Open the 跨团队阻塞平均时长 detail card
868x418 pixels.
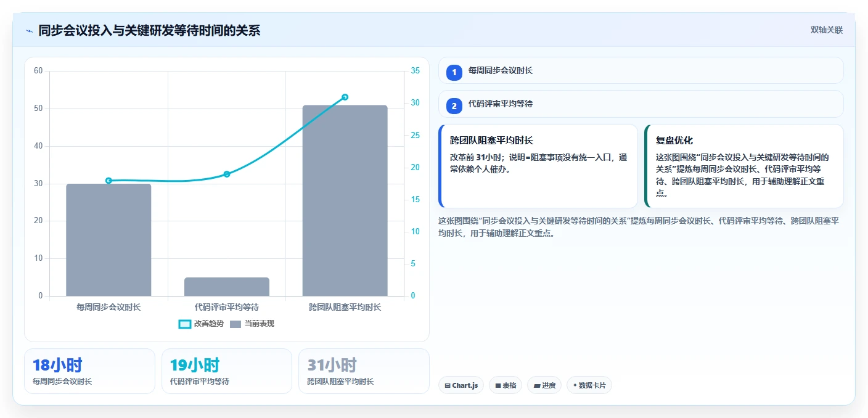538,166
